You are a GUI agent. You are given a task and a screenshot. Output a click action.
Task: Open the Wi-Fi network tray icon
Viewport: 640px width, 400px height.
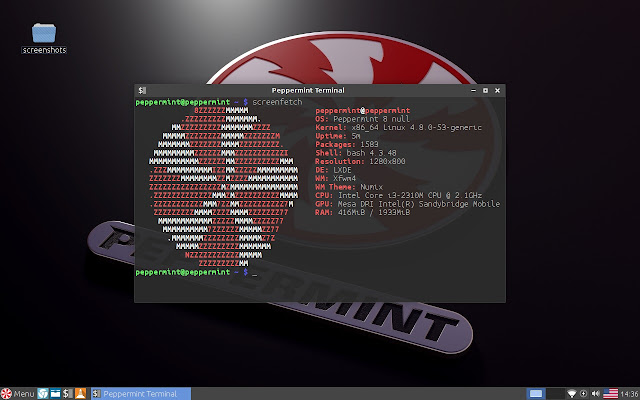click(x=572, y=393)
